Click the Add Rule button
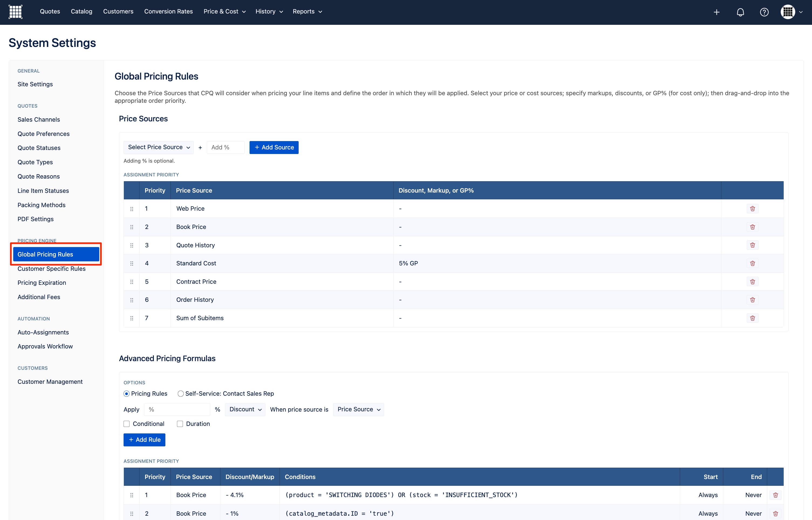Viewport: 812px width, 520px height. pos(144,440)
